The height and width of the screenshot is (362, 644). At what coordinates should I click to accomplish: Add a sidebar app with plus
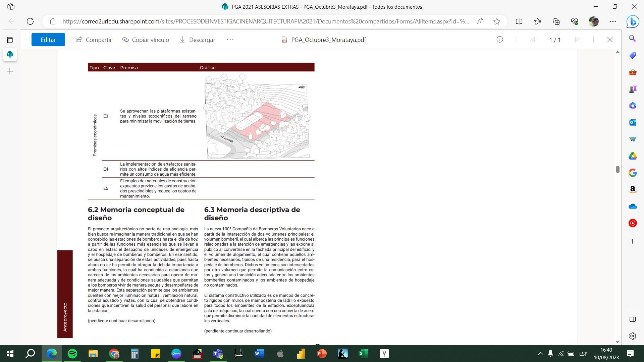(633, 241)
